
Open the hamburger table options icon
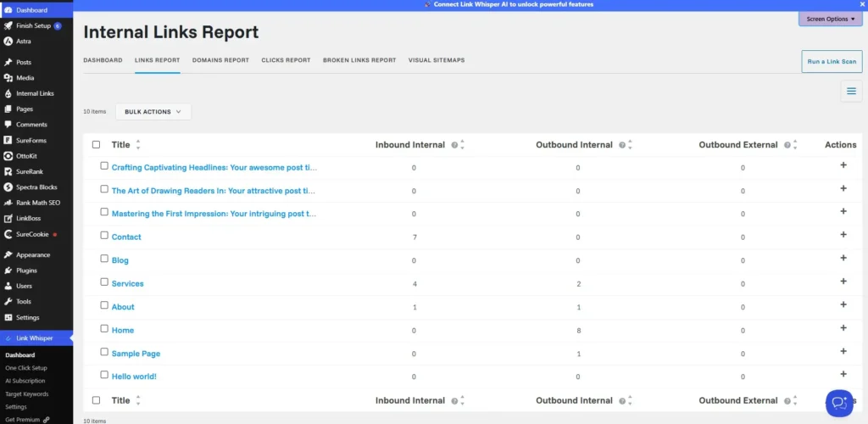click(x=851, y=91)
